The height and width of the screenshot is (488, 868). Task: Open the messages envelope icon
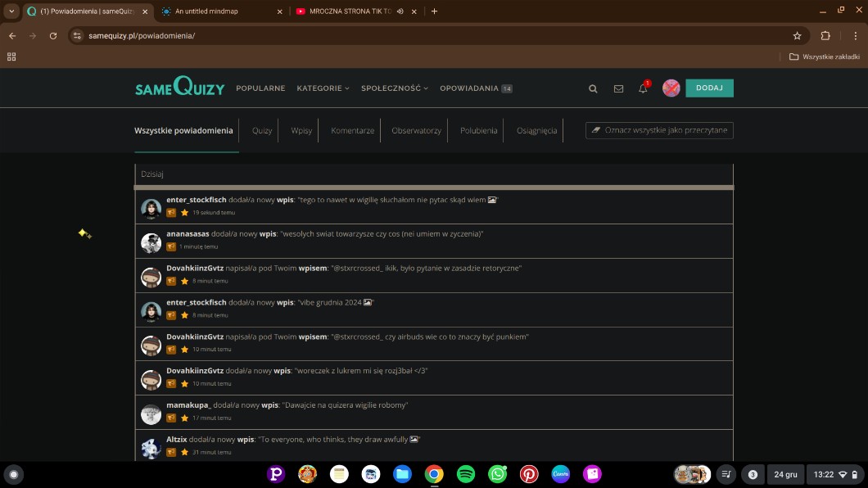coord(618,88)
